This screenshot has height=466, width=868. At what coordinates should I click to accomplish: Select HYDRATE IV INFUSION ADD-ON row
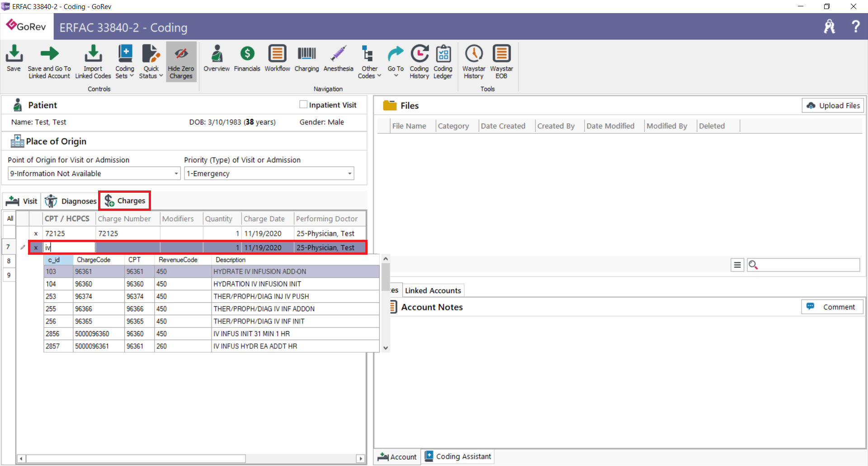click(212, 271)
